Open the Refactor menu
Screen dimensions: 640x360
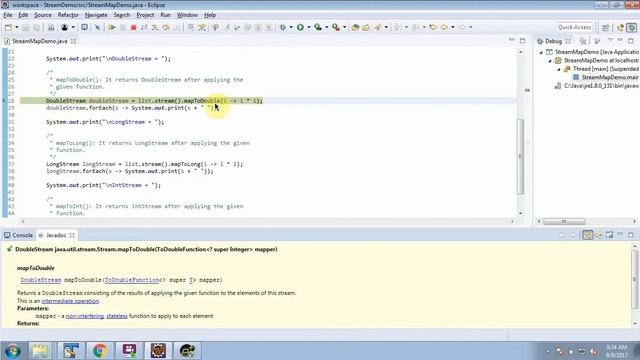pos(68,15)
